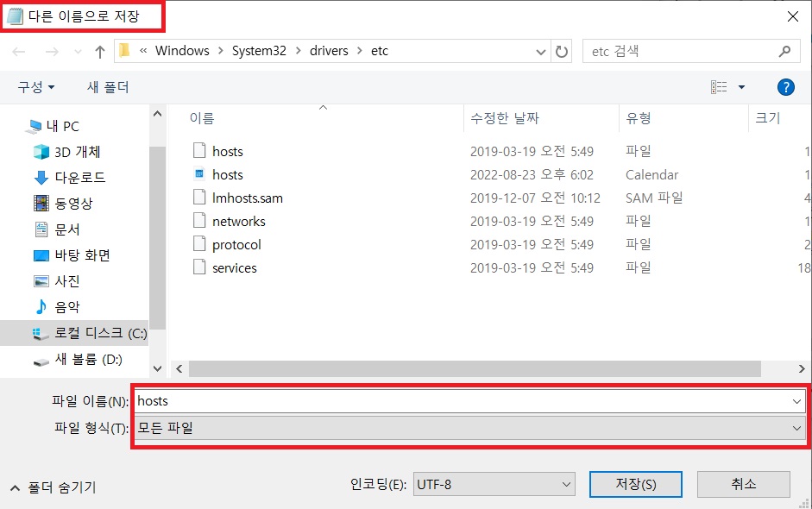This screenshot has width=812, height=509.
Task: Click the etc 검색 search box
Action: (682, 51)
